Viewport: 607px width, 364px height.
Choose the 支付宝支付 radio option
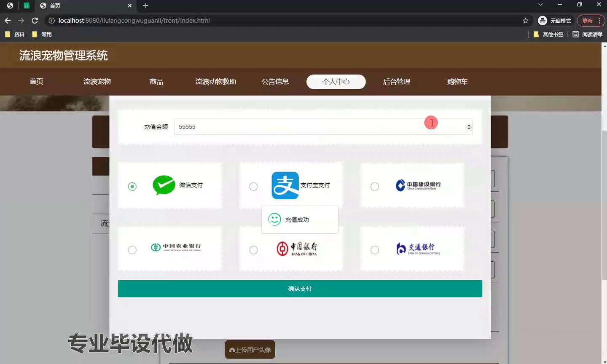click(253, 187)
